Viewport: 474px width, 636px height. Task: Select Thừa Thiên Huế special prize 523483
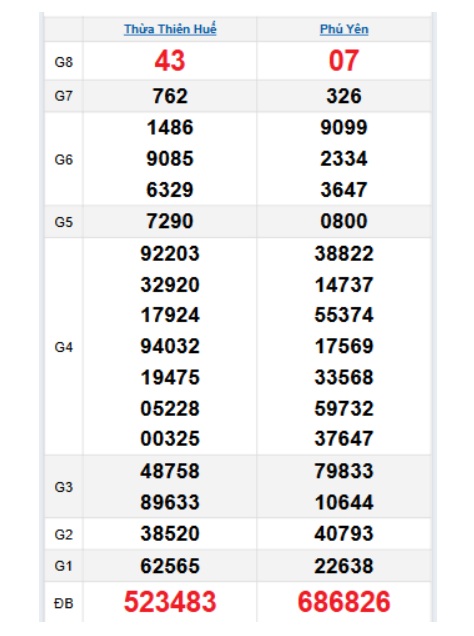coord(170,602)
